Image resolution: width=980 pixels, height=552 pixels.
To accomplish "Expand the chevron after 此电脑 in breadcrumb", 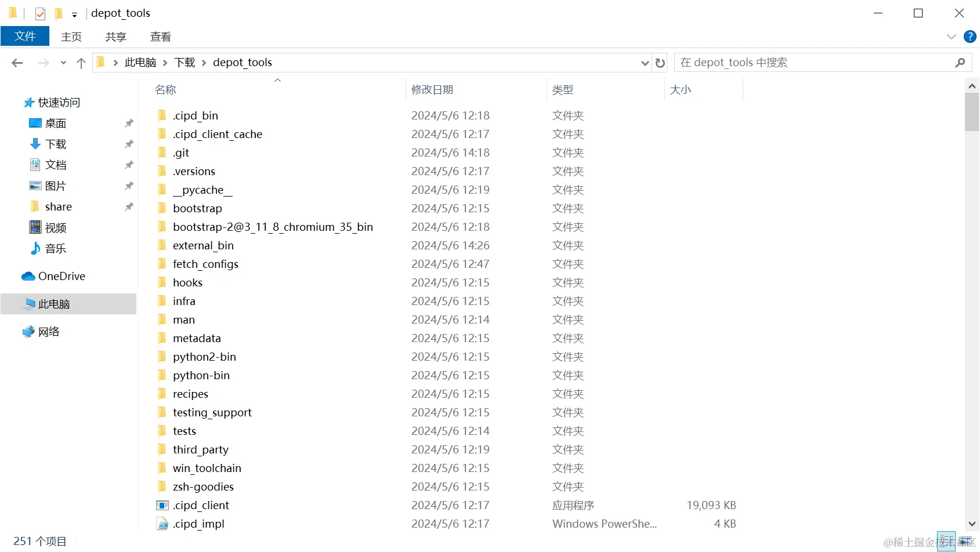I will [x=165, y=63].
